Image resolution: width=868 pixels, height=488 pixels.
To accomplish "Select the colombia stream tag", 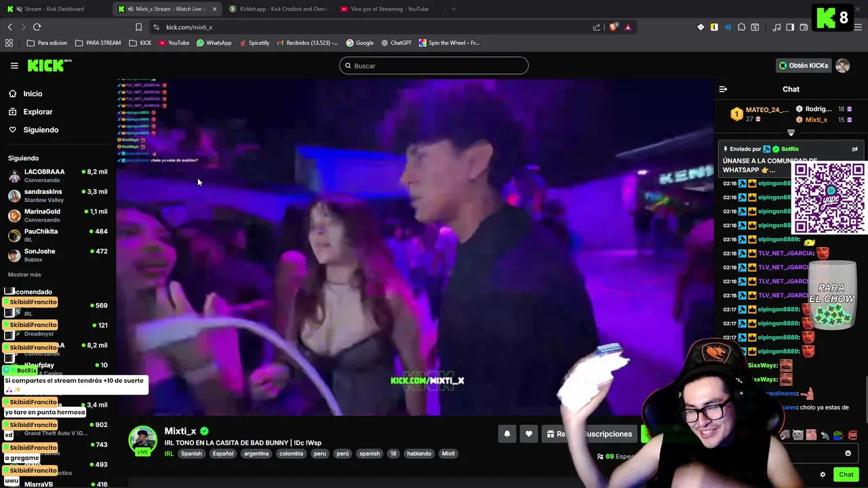I will (291, 453).
